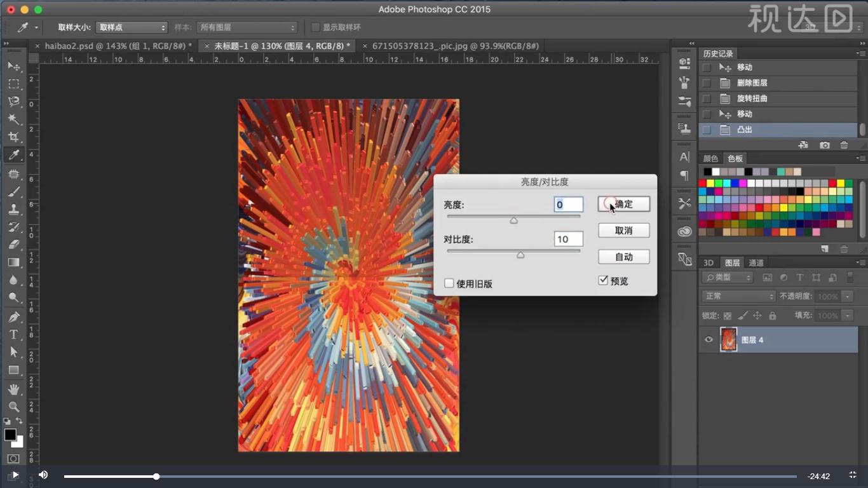Select the Clone Stamp tool

click(x=13, y=210)
